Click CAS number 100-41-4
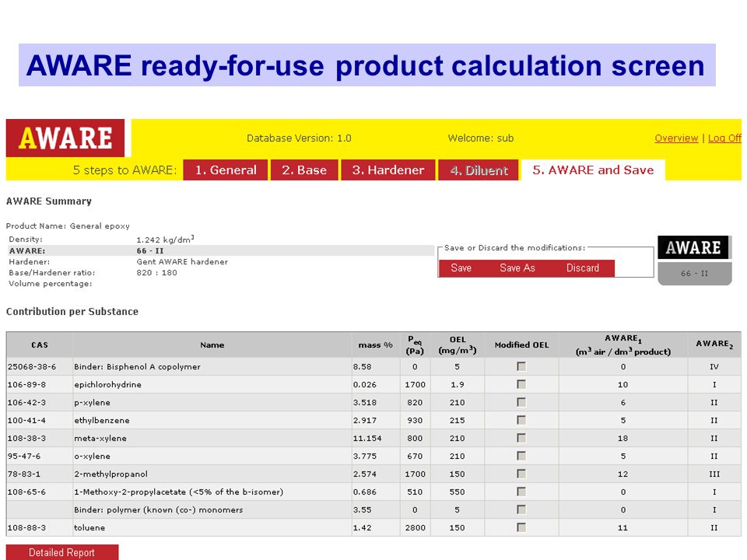Screen dimensions: 747x560 click(26, 420)
